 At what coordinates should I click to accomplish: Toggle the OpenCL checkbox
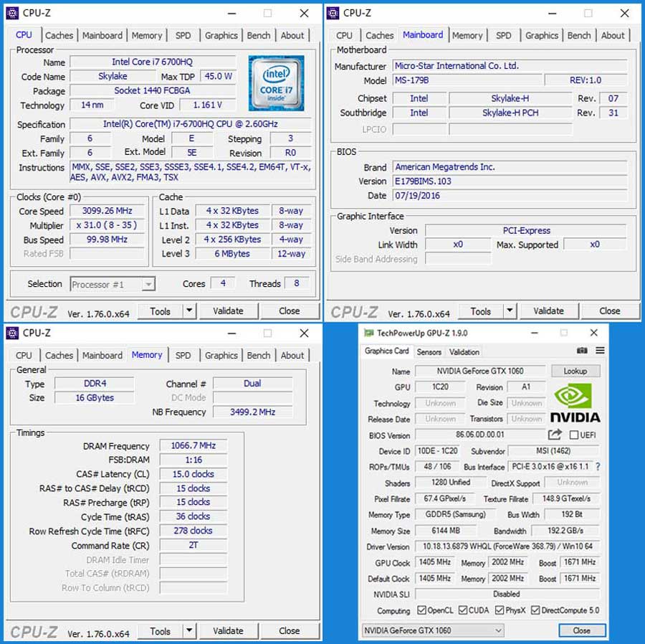tap(421, 610)
